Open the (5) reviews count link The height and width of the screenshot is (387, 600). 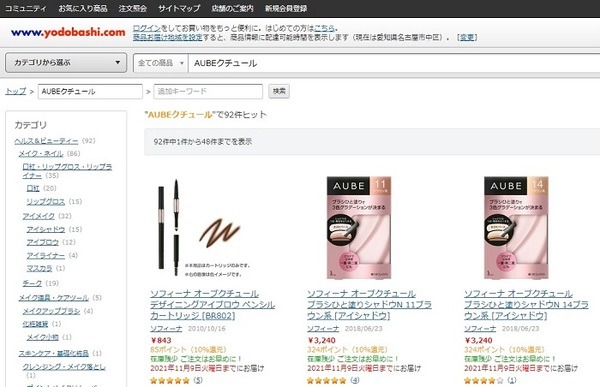tap(198, 380)
